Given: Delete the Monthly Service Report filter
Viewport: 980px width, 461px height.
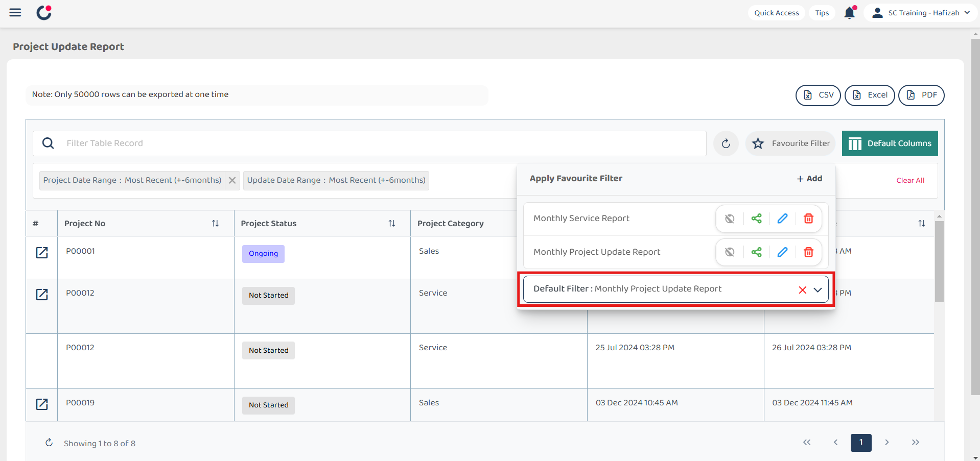Looking at the screenshot, I should click(808, 219).
